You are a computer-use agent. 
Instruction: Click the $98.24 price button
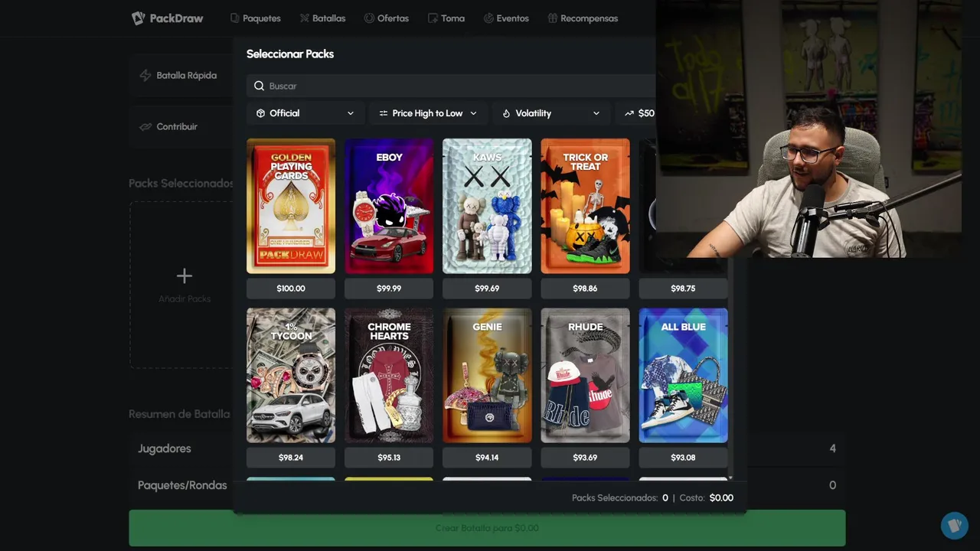coord(291,458)
